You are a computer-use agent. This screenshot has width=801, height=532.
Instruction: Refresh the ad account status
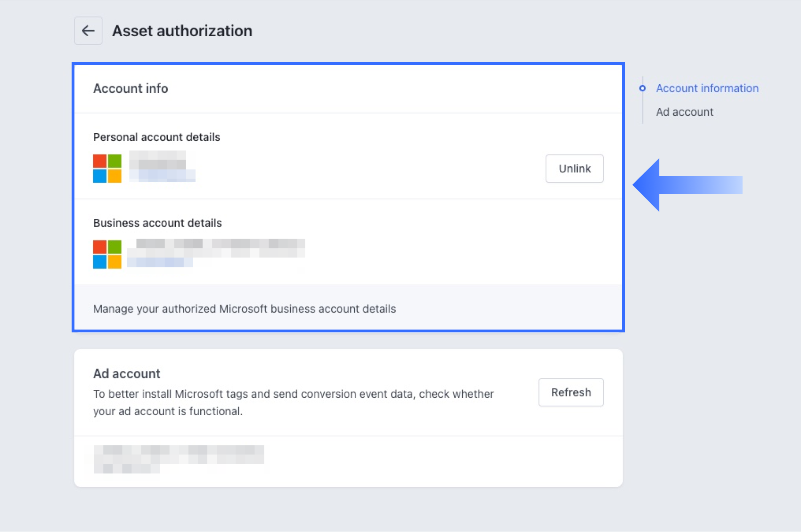tap(571, 392)
